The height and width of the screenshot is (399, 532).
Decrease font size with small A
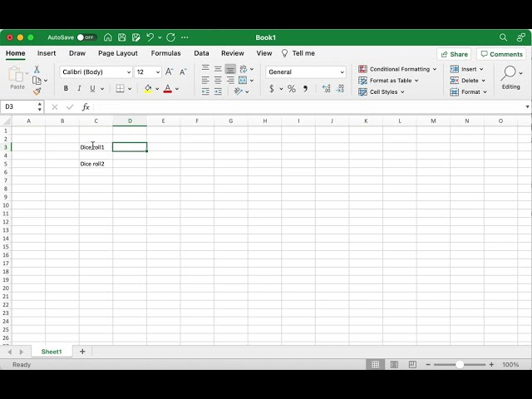point(183,71)
